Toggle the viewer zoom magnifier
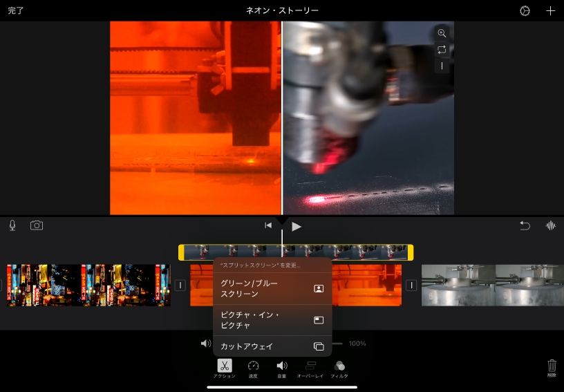Viewport: 564px width, 392px height. [x=442, y=33]
